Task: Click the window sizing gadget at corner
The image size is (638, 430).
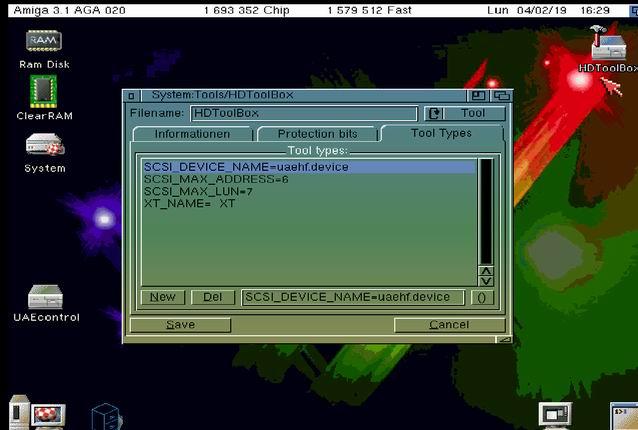Action: [x=504, y=339]
